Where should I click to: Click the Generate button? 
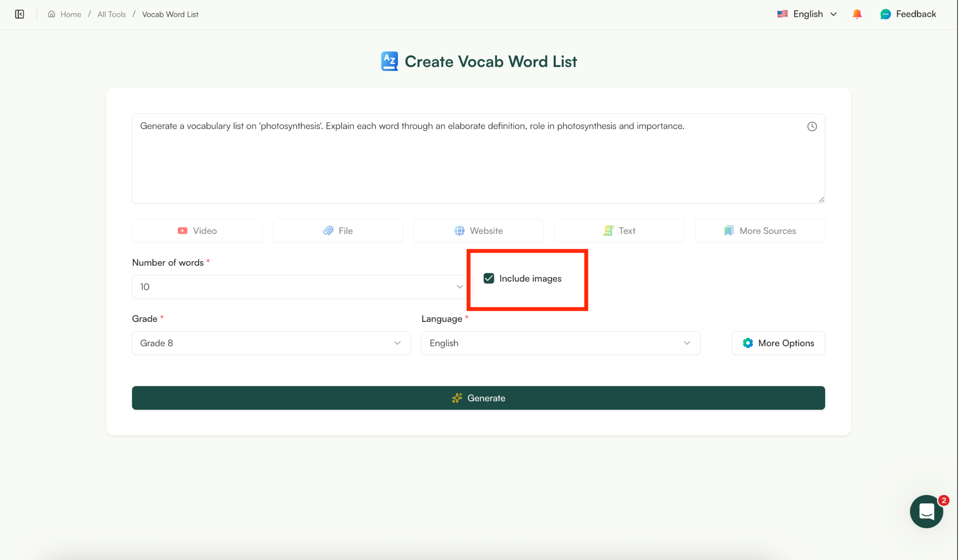(x=478, y=398)
